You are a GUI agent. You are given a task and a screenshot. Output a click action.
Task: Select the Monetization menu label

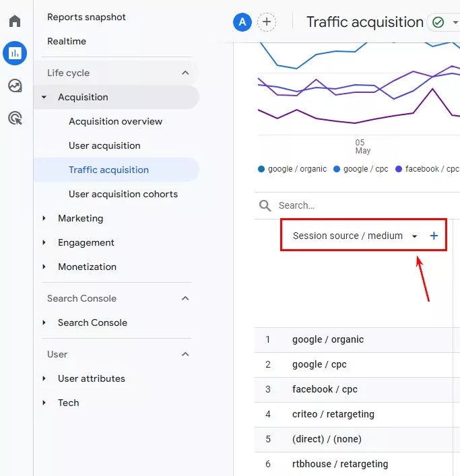[x=87, y=267]
